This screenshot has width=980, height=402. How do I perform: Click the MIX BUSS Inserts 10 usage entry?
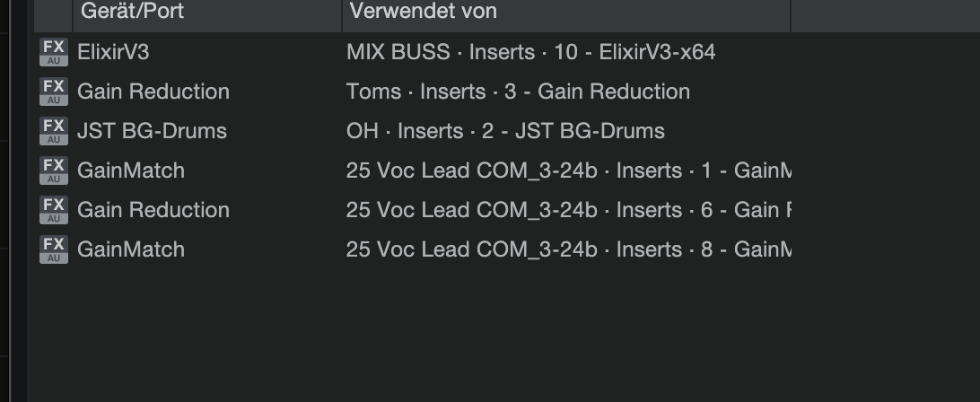click(530, 52)
